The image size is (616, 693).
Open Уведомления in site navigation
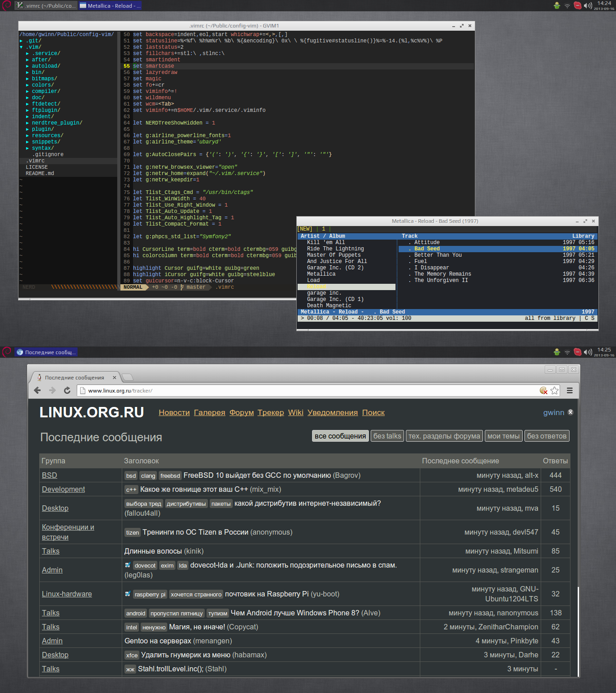click(x=333, y=412)
